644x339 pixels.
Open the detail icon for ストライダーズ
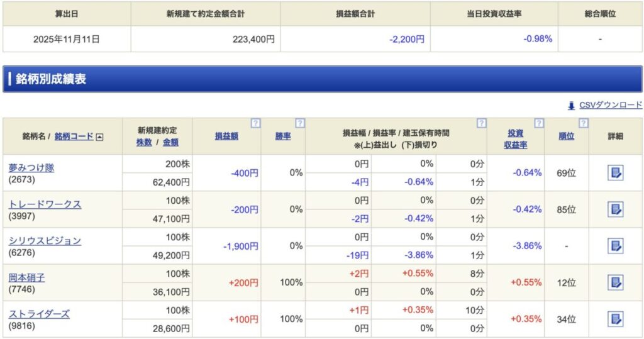tap(615, 319)
